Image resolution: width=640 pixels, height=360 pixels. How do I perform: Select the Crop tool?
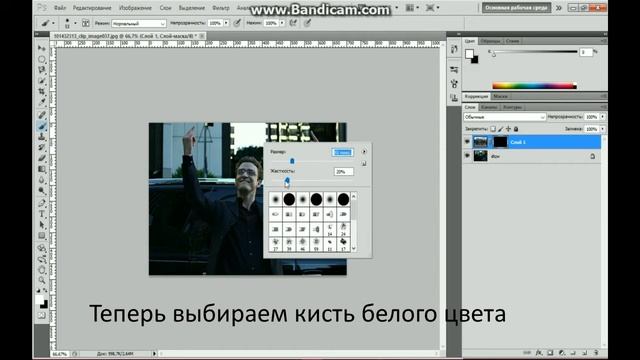point(42,92)
